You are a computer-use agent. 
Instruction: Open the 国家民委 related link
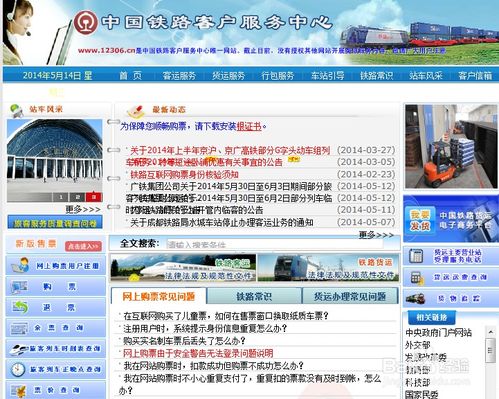pos(422,394)
